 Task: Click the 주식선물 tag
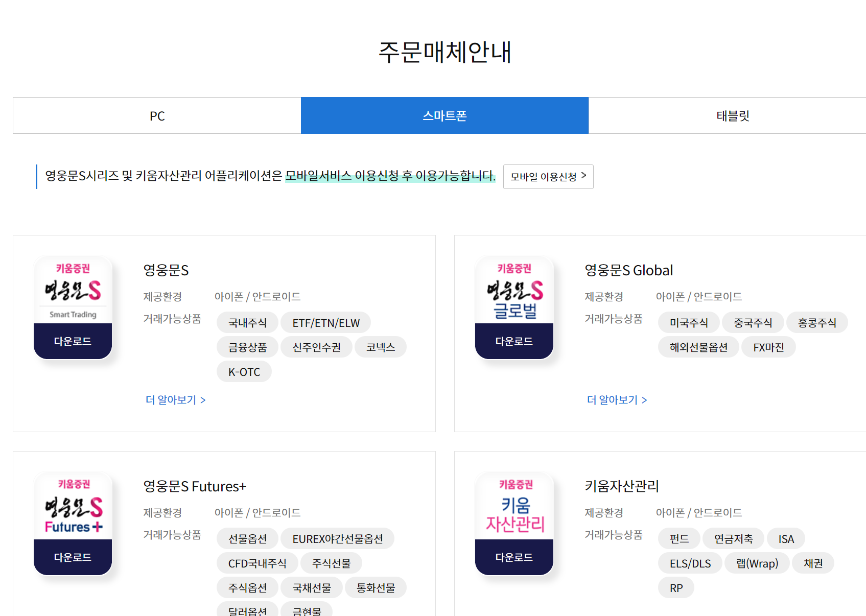(x=331, y=563)
